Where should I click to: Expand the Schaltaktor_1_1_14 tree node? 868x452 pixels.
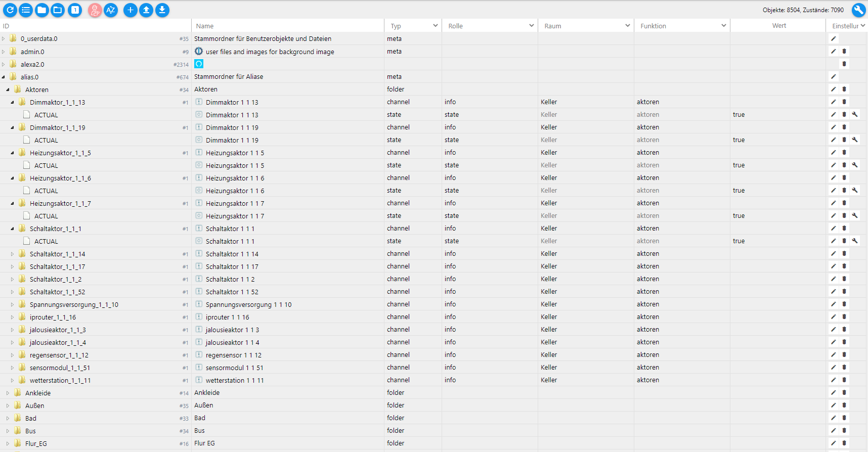(12, 254)
